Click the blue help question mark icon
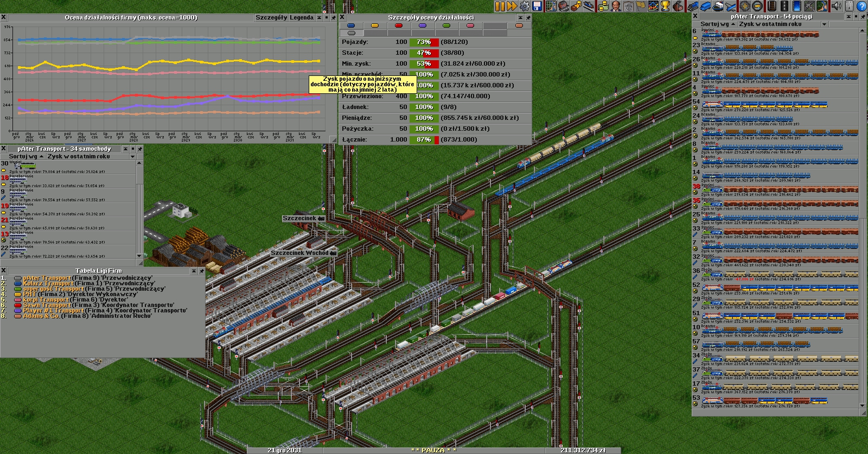 [x=861, y=6]
